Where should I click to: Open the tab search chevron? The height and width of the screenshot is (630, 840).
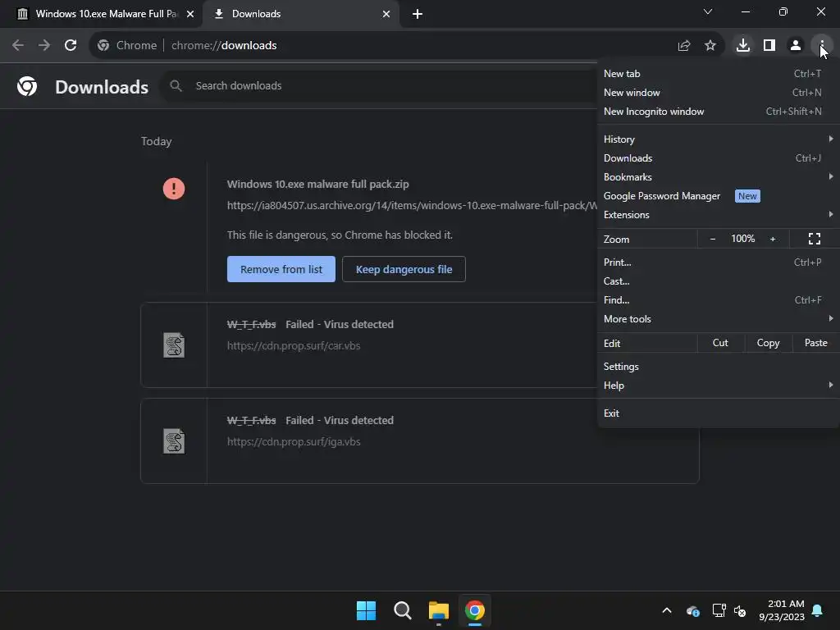tap(708, 11)
